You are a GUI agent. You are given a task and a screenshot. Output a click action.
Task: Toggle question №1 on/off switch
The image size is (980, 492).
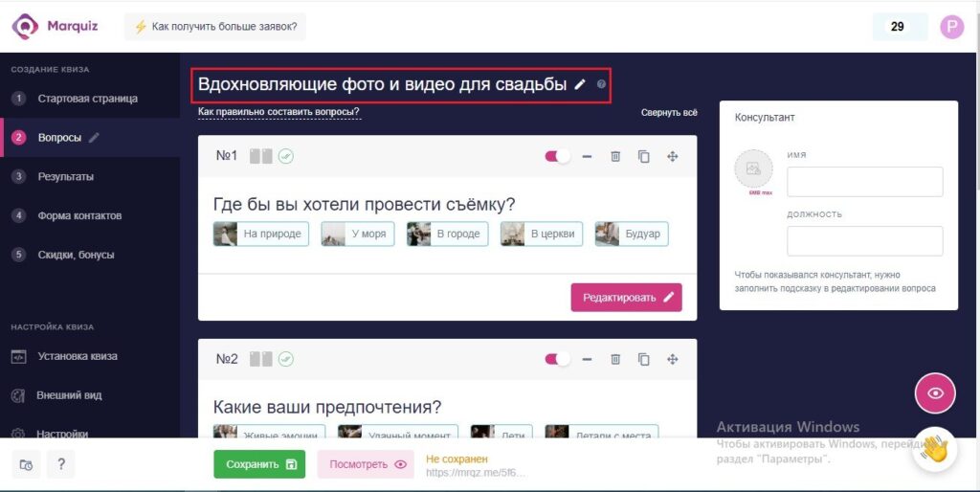tap(558, 156)
